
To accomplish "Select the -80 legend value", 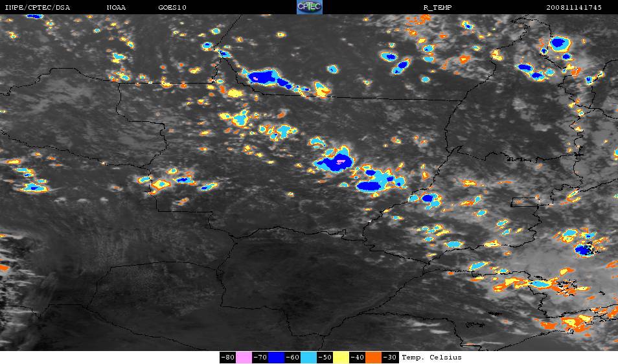I will (x=228, y=358).
